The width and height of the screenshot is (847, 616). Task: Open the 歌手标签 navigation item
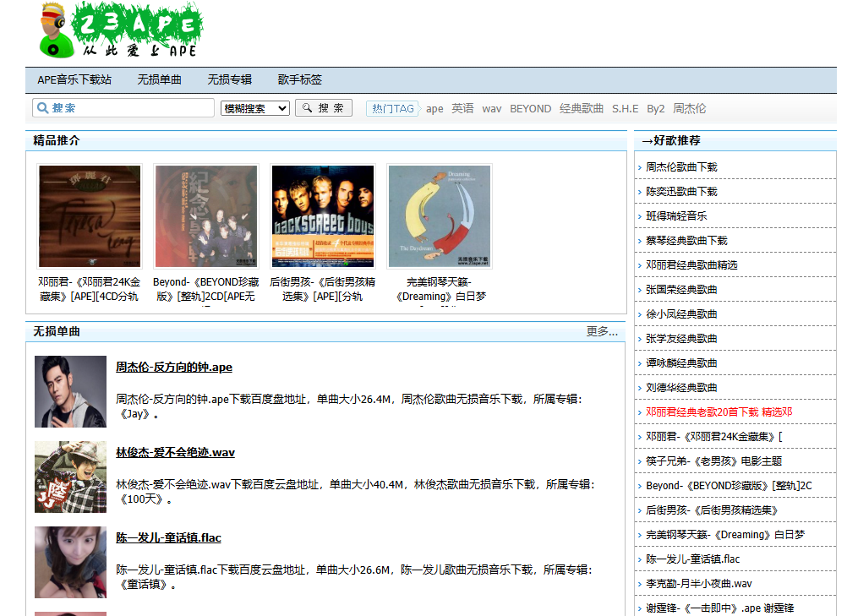pyautogui.click(x=299, y=79)
